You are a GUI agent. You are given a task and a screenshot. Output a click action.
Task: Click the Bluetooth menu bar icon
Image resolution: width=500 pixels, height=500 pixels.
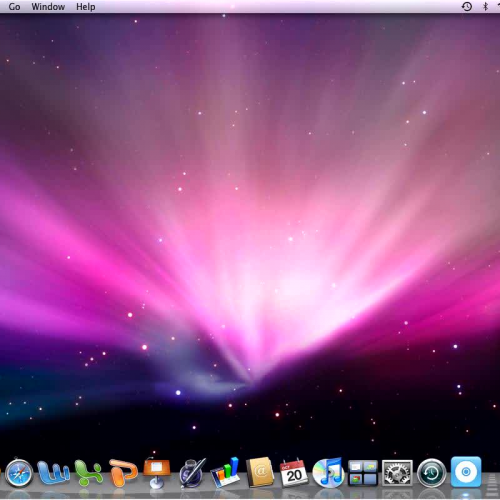485,6
